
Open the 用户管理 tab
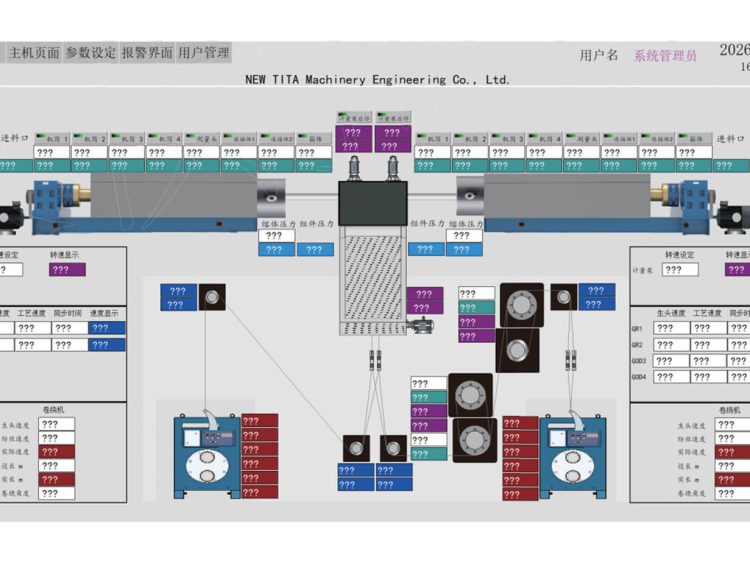204,53
